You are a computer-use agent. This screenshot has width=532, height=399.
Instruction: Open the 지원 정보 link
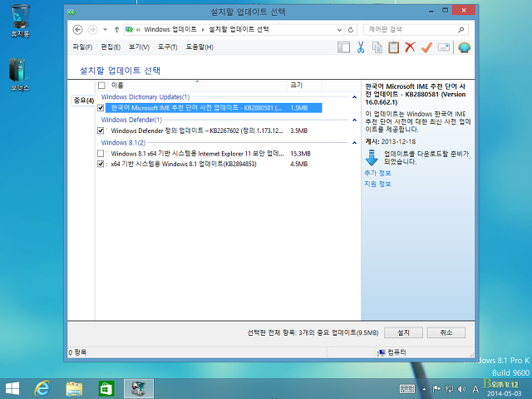tap(377, 184)
